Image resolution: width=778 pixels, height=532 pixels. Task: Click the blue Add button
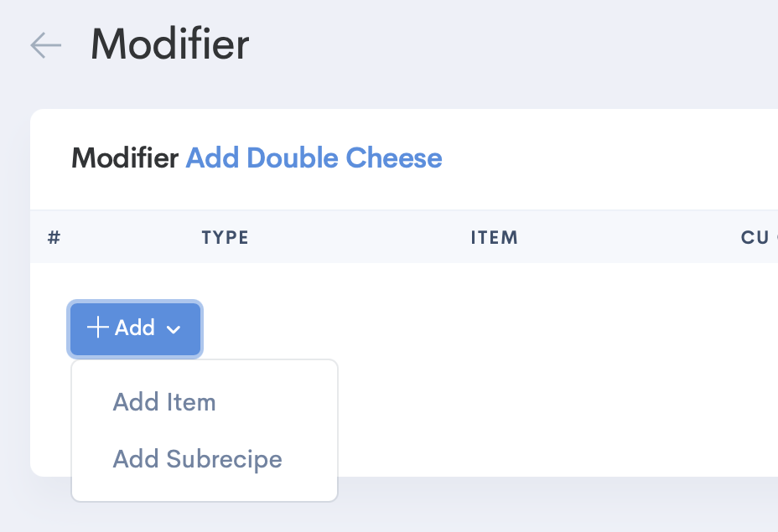pos(134,328)
